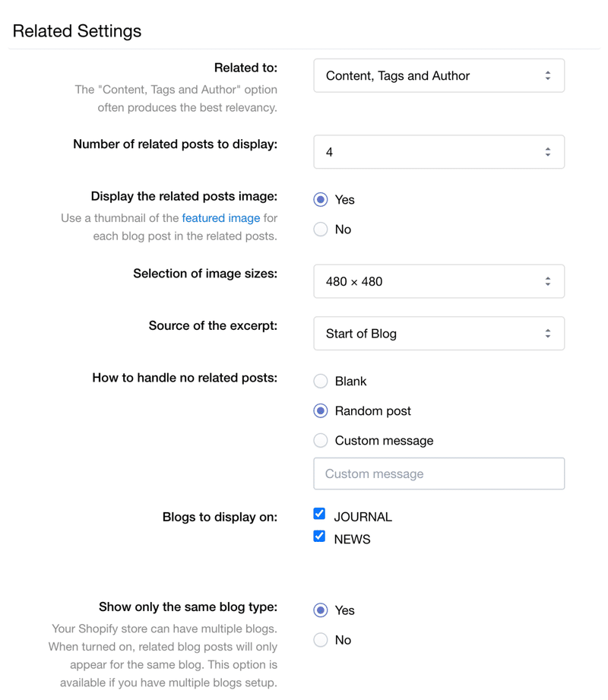Expand the image sizes selector
Screen dimensions: 608x700
pos(439,281)
